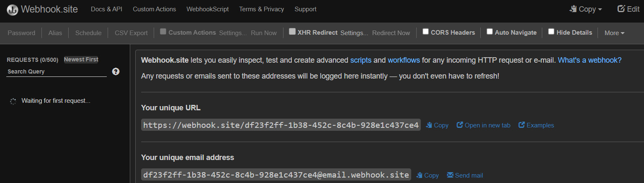Follow the workflows link
The height and width of the screenshot is (183, 644).
tap(404, 60)
